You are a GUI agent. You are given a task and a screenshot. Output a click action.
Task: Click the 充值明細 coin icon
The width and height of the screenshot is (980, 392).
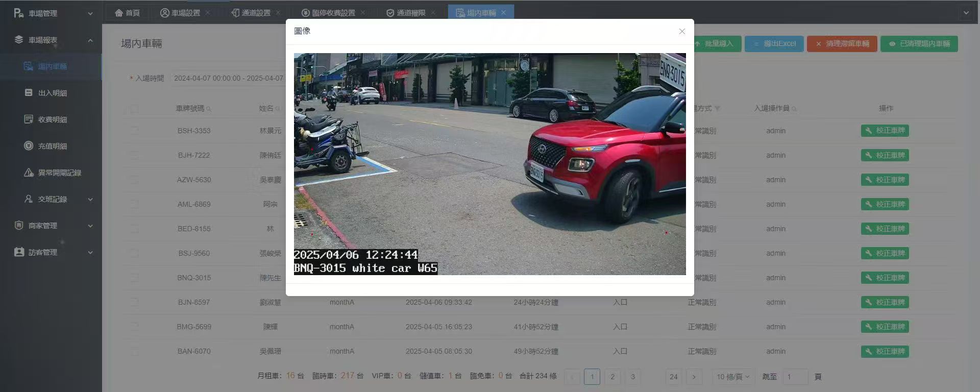(x=29, y=146)
